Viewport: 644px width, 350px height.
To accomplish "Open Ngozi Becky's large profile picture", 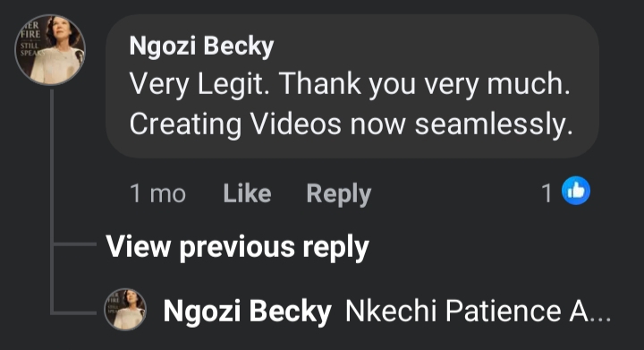I will click(x=50, y=50).
